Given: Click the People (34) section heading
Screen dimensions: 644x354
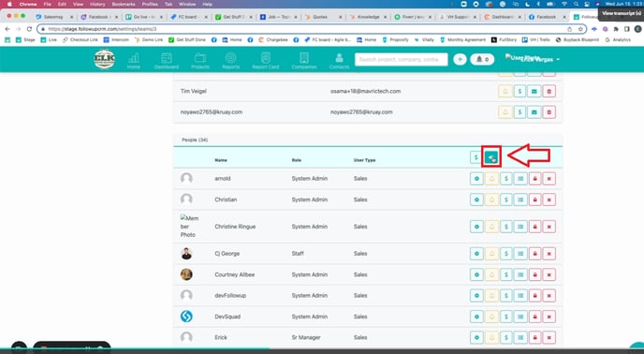Looking at the screenshot, I should pos(195,140).
